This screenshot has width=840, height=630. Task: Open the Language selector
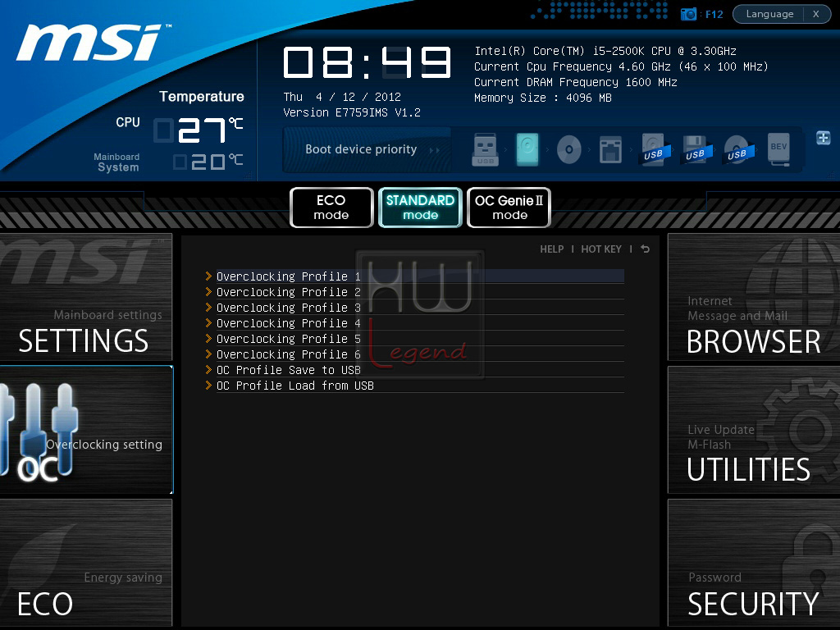click(x=769, y=14)
